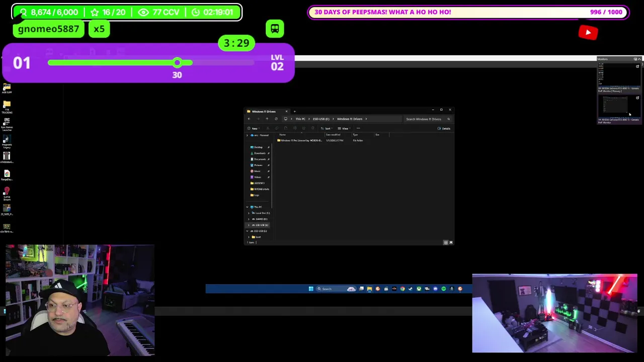Collapse the This PC tree node
644x362 pixels.
(x=247, y=207)
